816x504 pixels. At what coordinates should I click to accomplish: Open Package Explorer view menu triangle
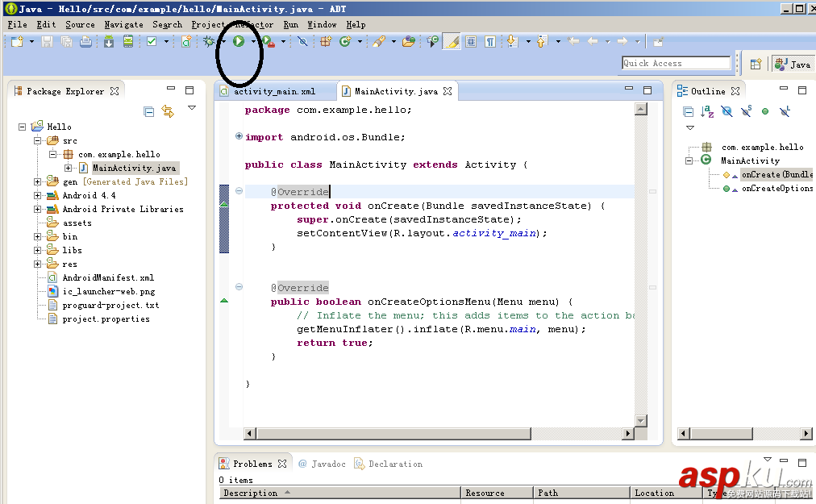point(192,108)
